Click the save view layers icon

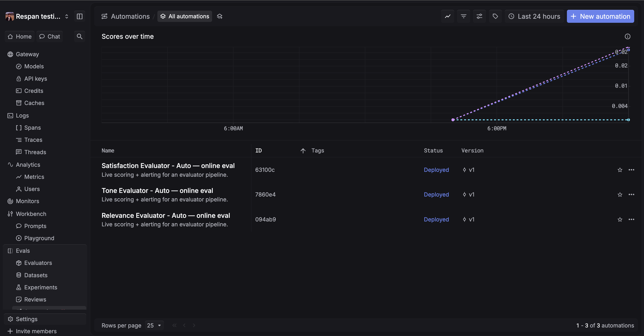tap(220, 16)
